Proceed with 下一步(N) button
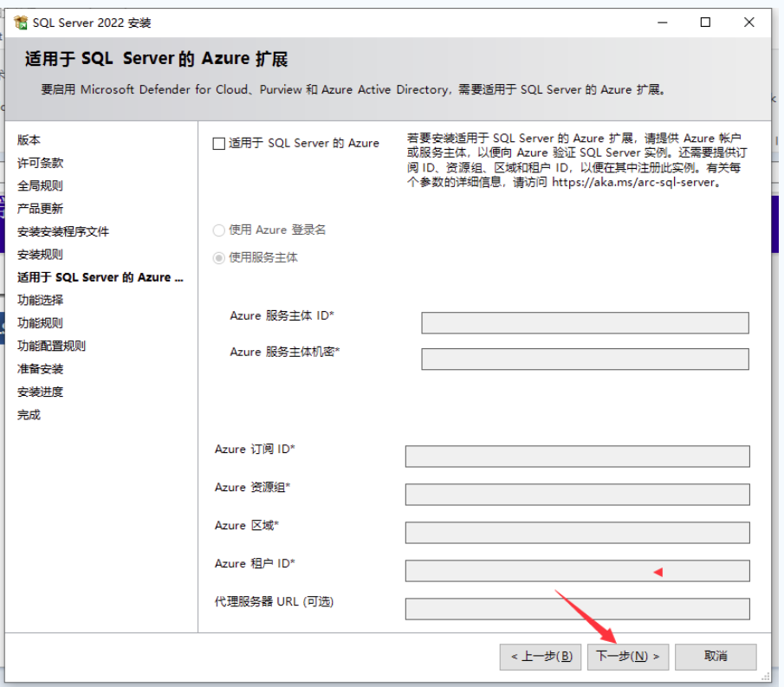The height and width of the screenshot is (687, 784). (x=628, y=657)
